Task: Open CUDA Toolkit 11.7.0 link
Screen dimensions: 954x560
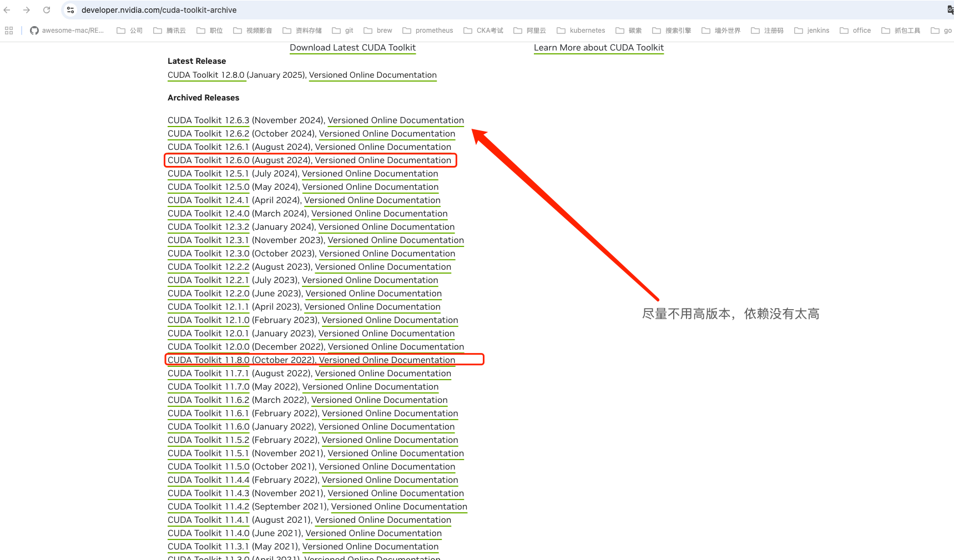Action: pos(209,387)
